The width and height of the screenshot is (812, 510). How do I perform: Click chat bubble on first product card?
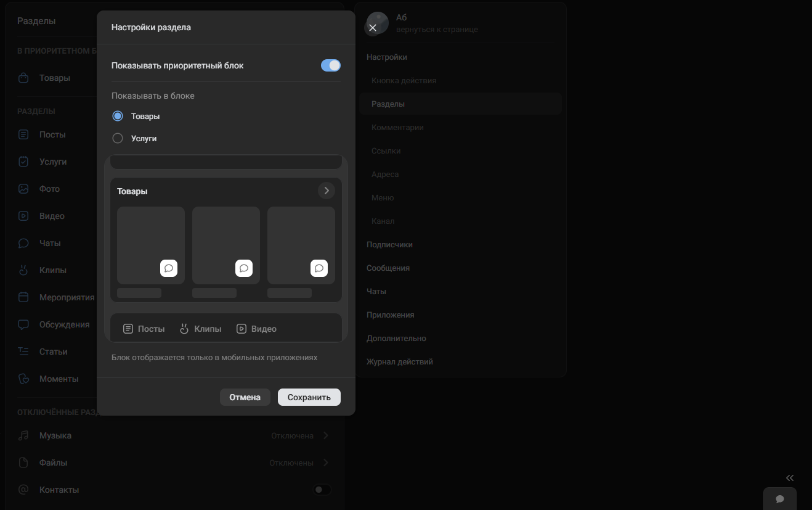169,268
